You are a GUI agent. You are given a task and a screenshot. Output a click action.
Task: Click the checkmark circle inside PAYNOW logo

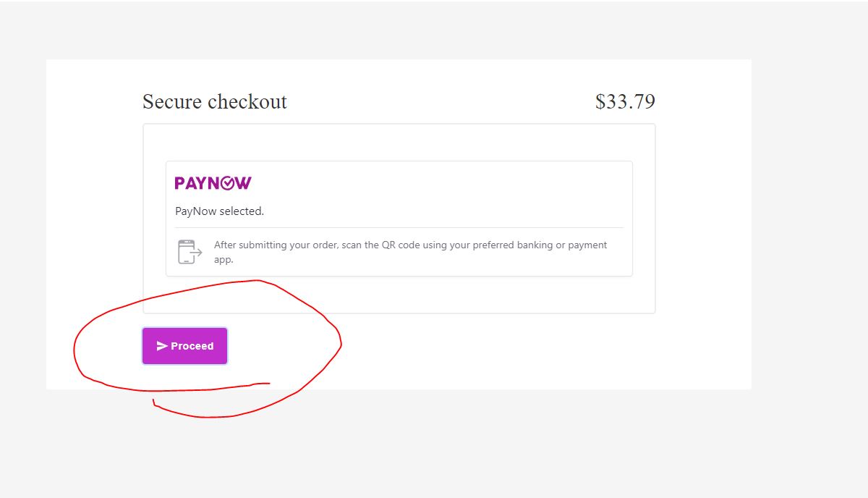pos(227,184)
